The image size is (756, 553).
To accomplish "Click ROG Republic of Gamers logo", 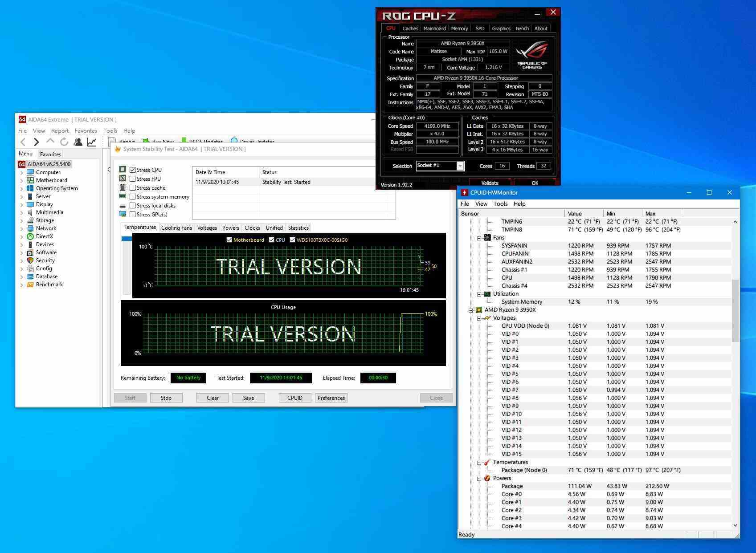I will 532,55.
